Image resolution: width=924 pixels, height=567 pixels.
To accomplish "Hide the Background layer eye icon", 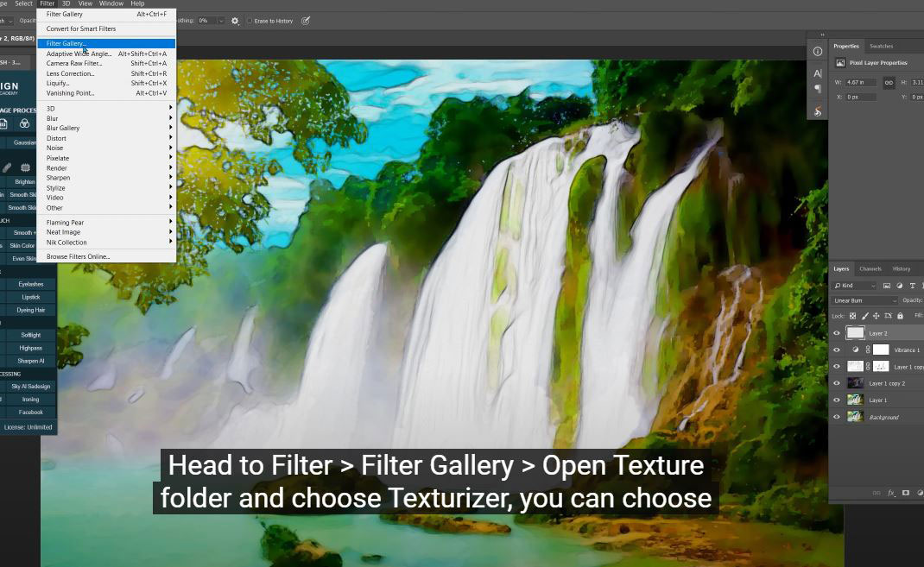I will point(836,417).
